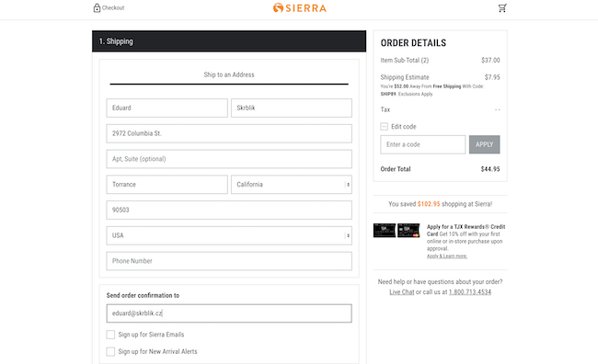
Task: Click the second TJX Rewards Mastercard image
Action: (408, 230)
